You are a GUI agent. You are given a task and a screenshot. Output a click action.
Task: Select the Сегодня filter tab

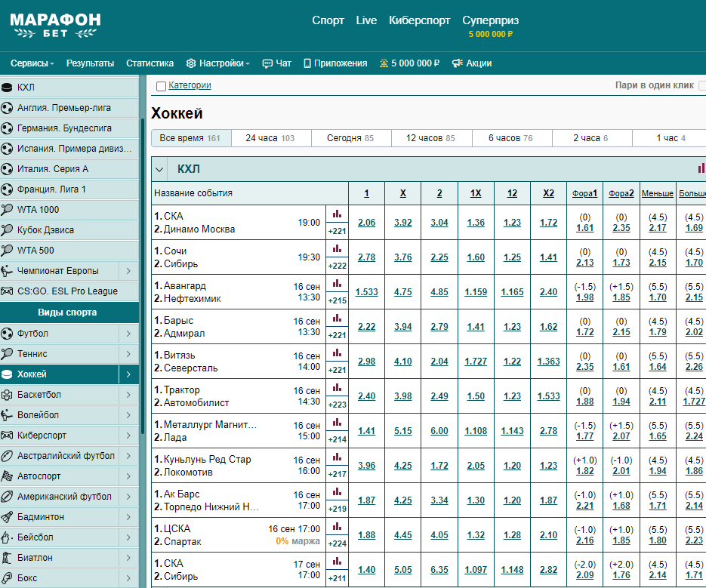coord(351,138)
